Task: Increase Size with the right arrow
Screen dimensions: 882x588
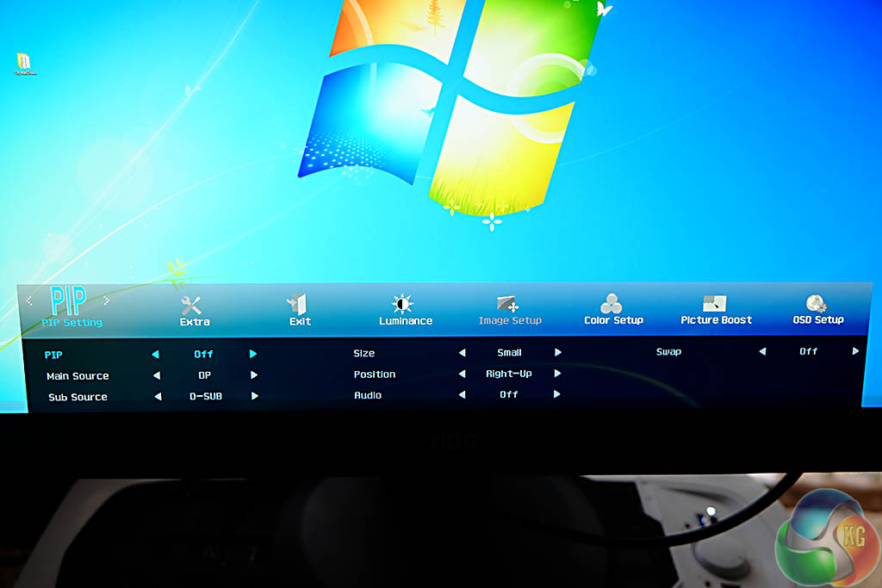Action: 558,352
